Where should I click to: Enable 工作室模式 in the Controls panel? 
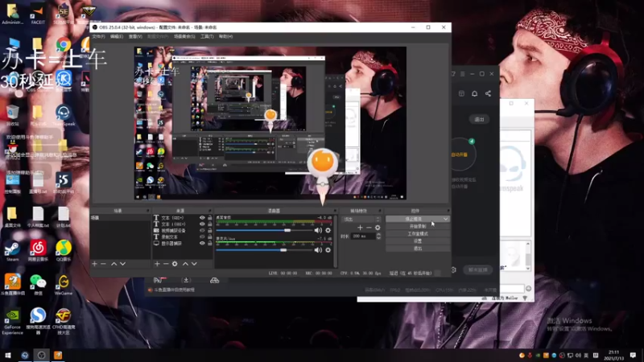click(x=418, y=234)
